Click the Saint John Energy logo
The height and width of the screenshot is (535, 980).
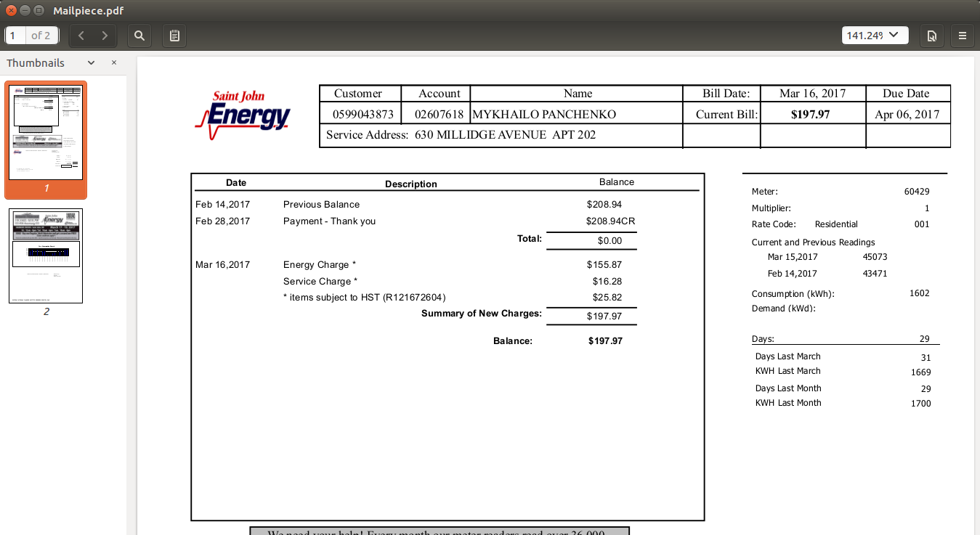point(243,115)
